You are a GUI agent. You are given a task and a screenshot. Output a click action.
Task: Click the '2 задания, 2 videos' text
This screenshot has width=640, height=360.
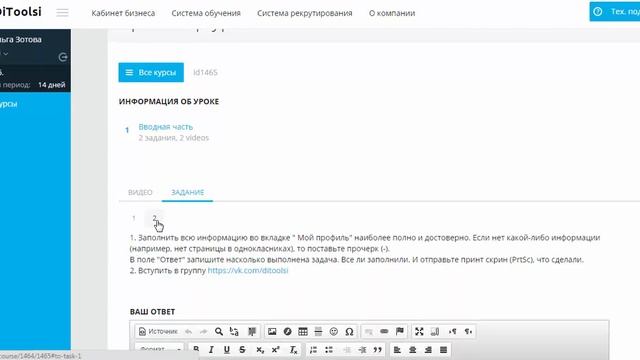click(x=173, y=138)
